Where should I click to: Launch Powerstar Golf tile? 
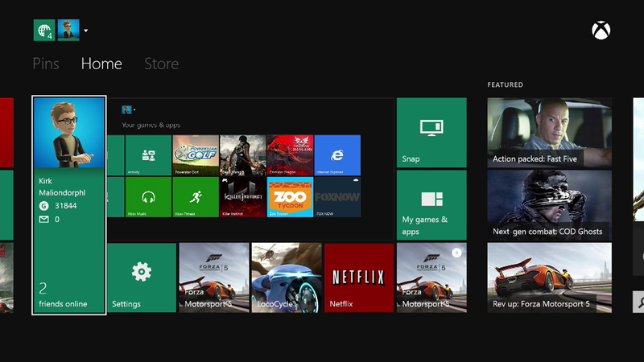click(x=196, y=155)
